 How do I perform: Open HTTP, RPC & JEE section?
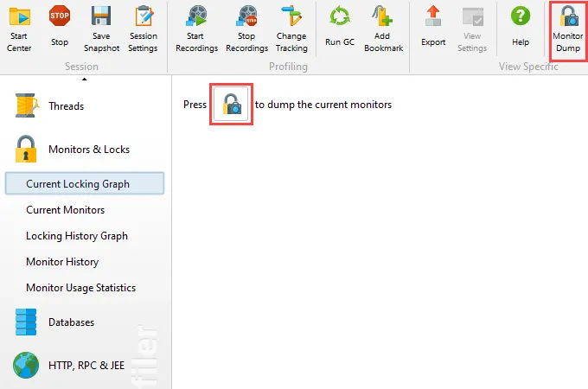point(68,365)
